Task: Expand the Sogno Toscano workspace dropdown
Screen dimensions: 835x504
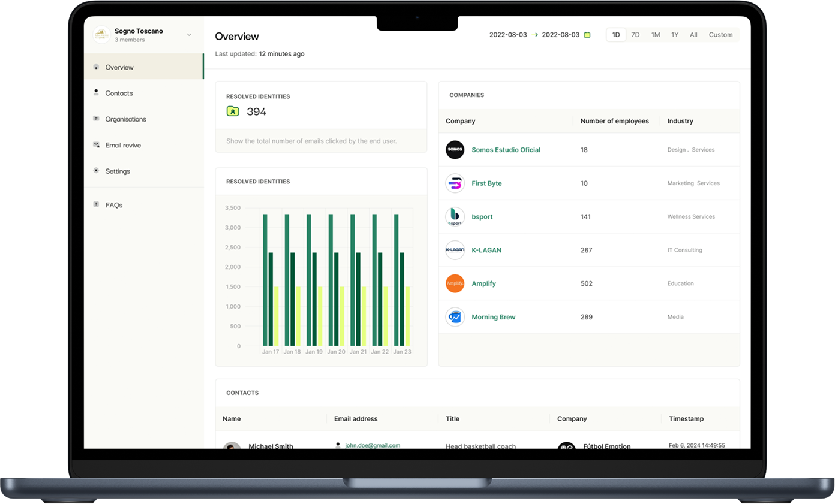Action: tap(188, 34)
